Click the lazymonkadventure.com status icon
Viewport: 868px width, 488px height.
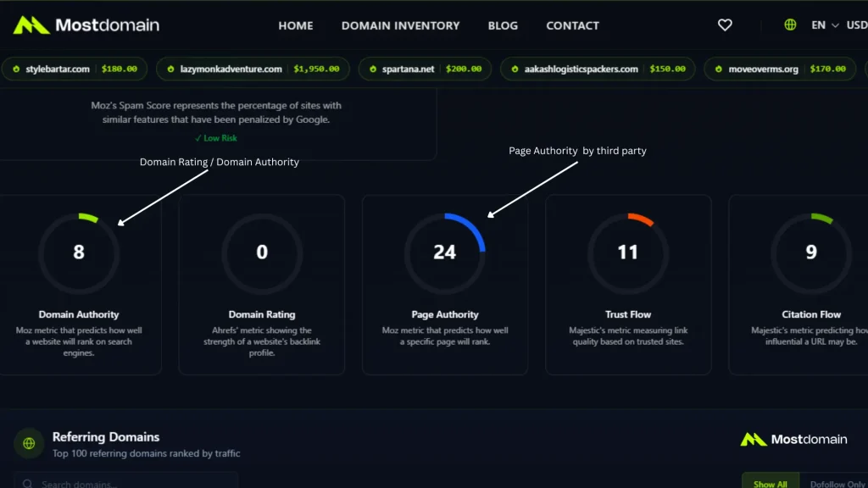tap(170, 69)
